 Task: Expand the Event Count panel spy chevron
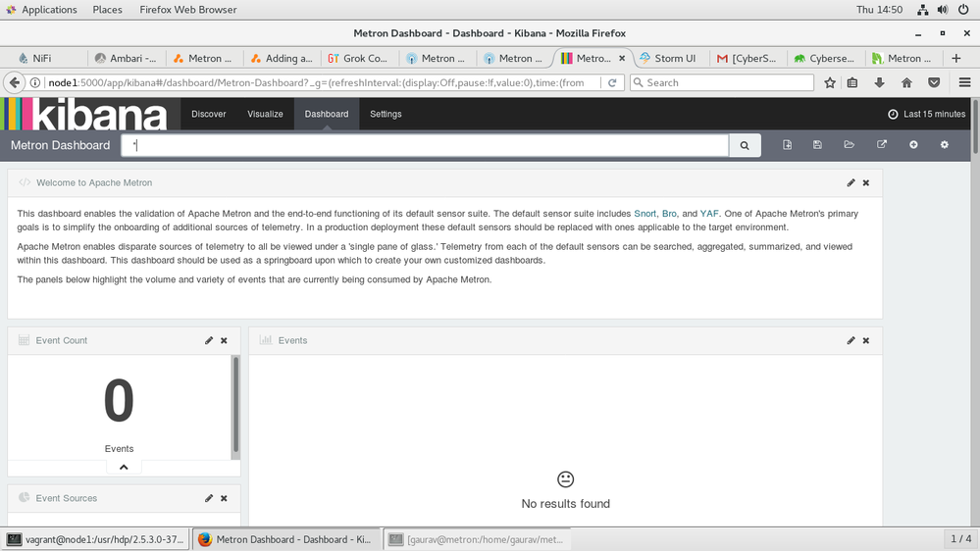pyautogui.click(x=124, y=468)
